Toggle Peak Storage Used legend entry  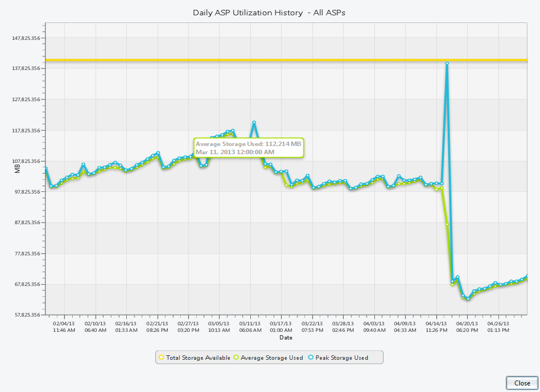[338, 358]
